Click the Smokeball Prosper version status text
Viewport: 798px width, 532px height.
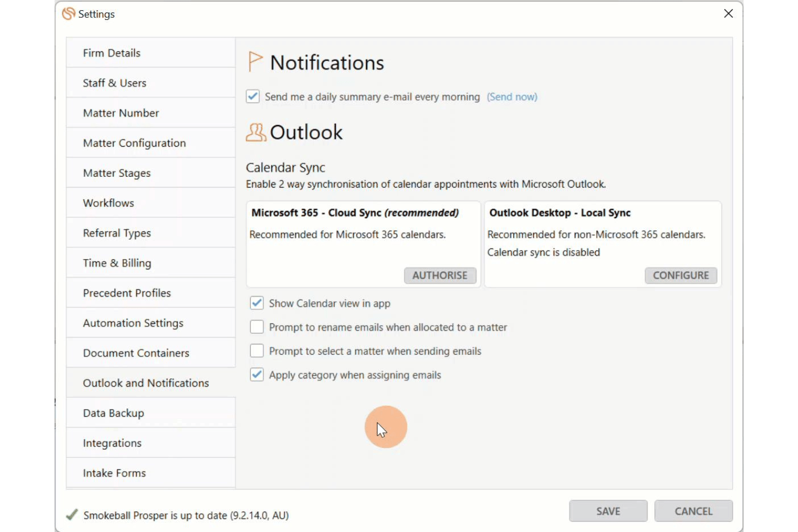click(x=186, y=515)
